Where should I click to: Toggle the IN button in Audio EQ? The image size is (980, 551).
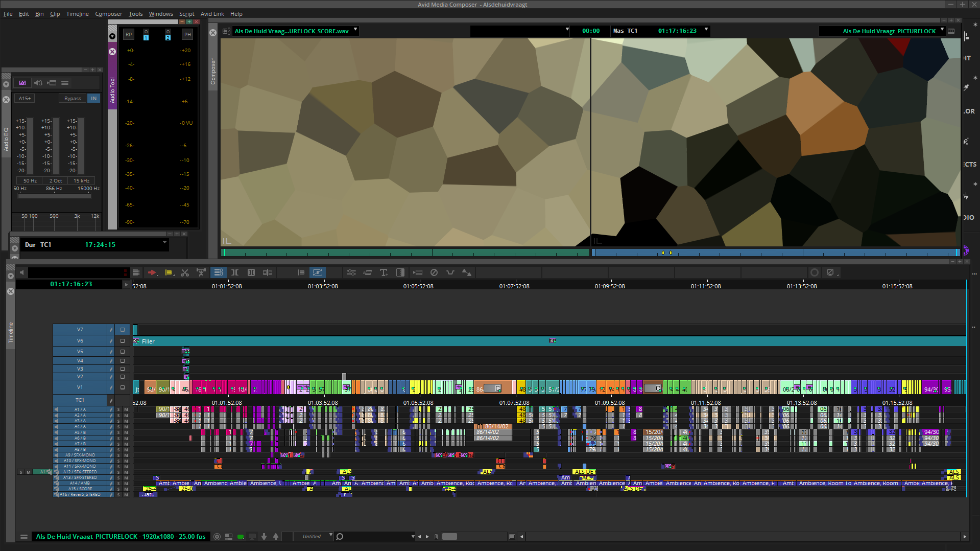point(93,99)
